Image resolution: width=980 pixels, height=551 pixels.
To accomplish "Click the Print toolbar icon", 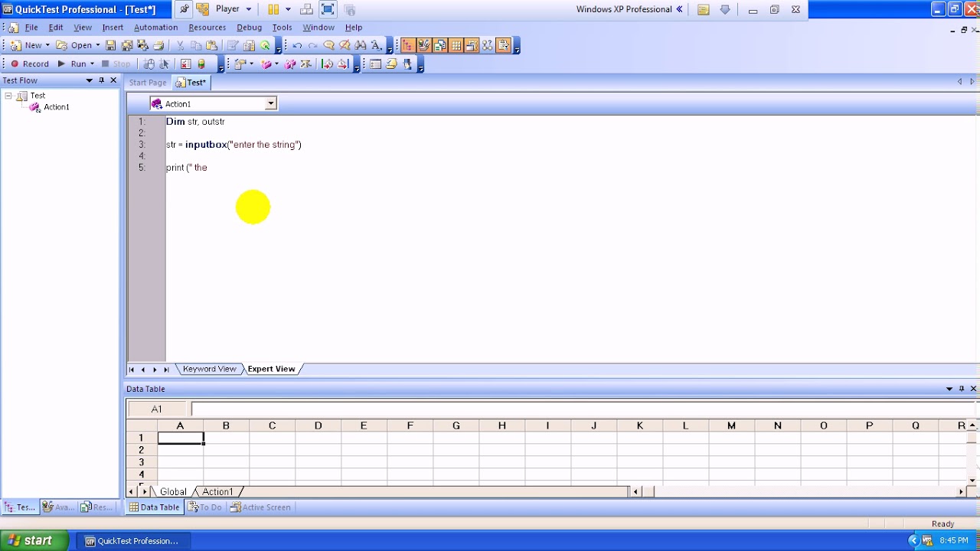I will [159, 46].
